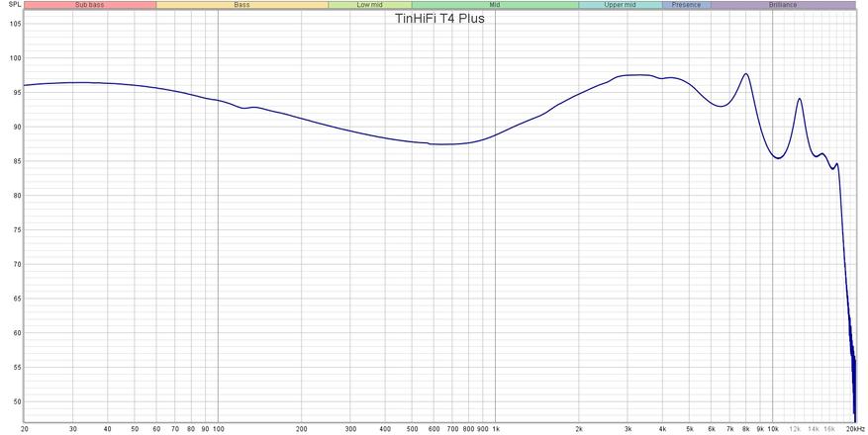The image size is (868, 435).
Task: Click the greyed 14k frequency label
Action: (814, 429)
